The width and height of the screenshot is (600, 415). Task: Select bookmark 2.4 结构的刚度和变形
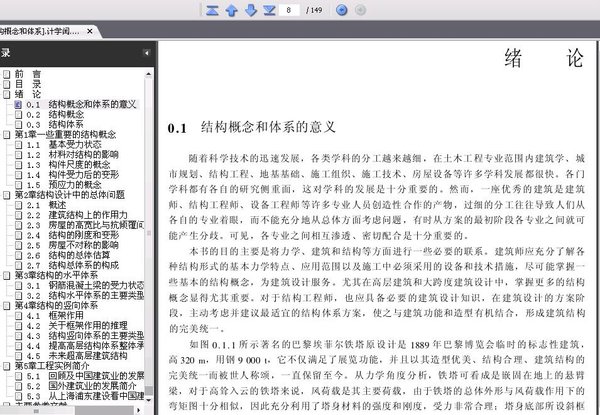[72, 235]
